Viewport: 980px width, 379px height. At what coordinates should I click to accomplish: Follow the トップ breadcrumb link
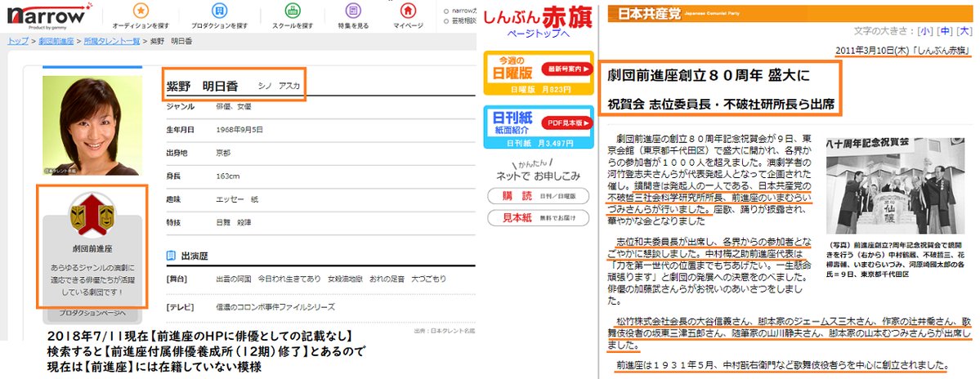18,41
